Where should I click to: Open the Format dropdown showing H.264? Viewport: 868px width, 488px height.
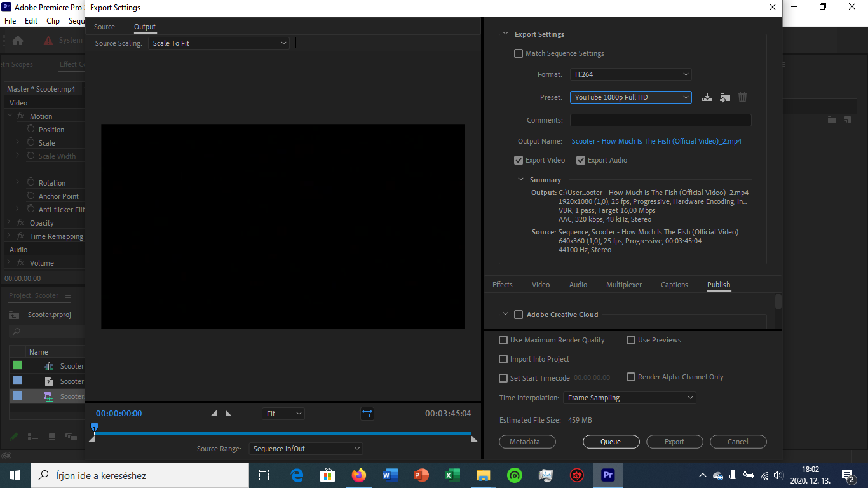(630, 74)
